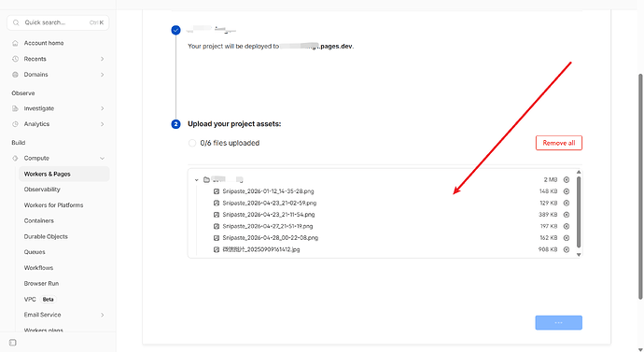Select Snipaste_2026-04-27_21-51-19.png file

click(x=268, y=226)
